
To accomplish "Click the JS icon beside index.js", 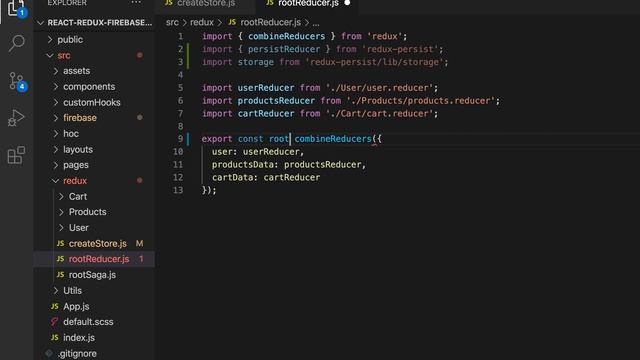I will pyautogui.click(x=55, y=338).
